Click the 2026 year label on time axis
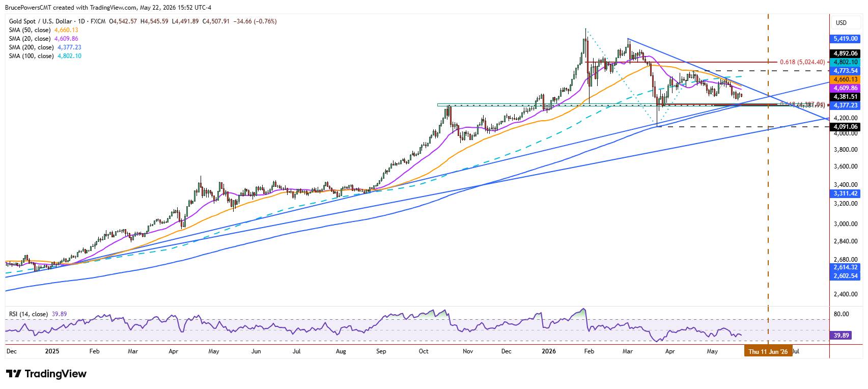Viewport: 868px width, 389px height. pos(548,351)
